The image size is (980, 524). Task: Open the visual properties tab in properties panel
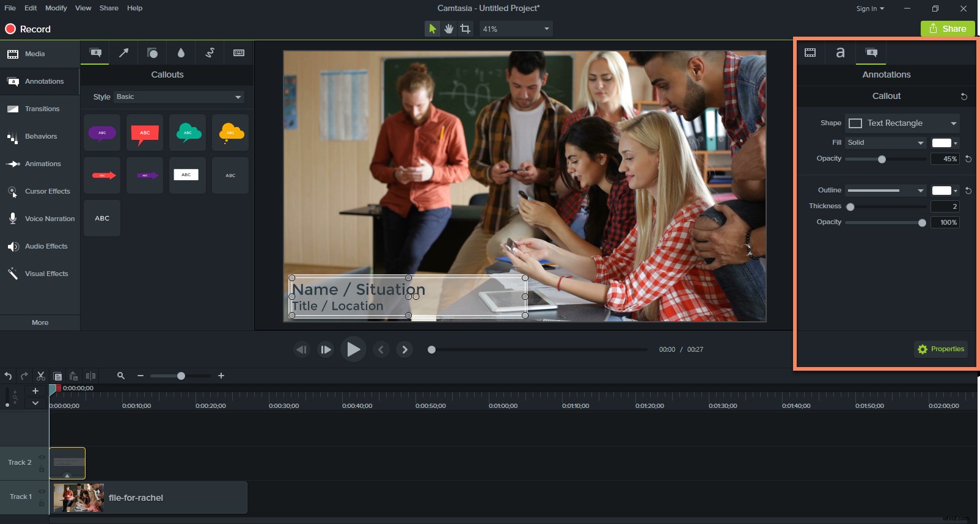click(810, 53)
